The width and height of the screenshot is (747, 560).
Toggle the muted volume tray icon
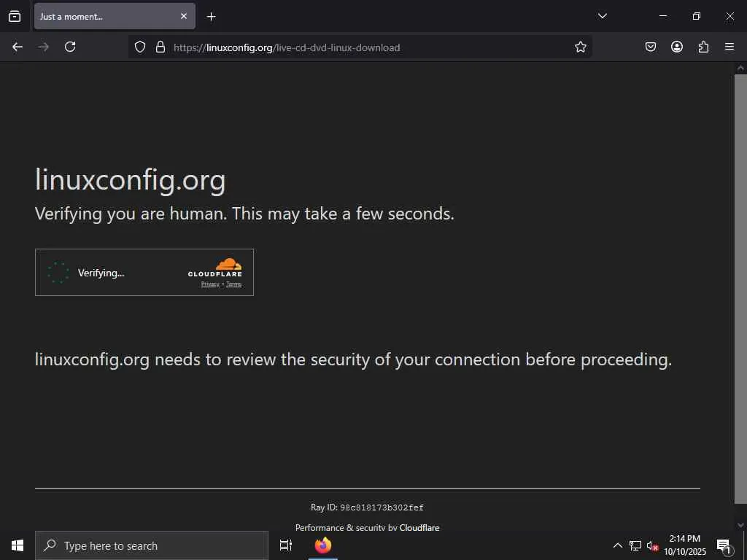coord(653,545)
